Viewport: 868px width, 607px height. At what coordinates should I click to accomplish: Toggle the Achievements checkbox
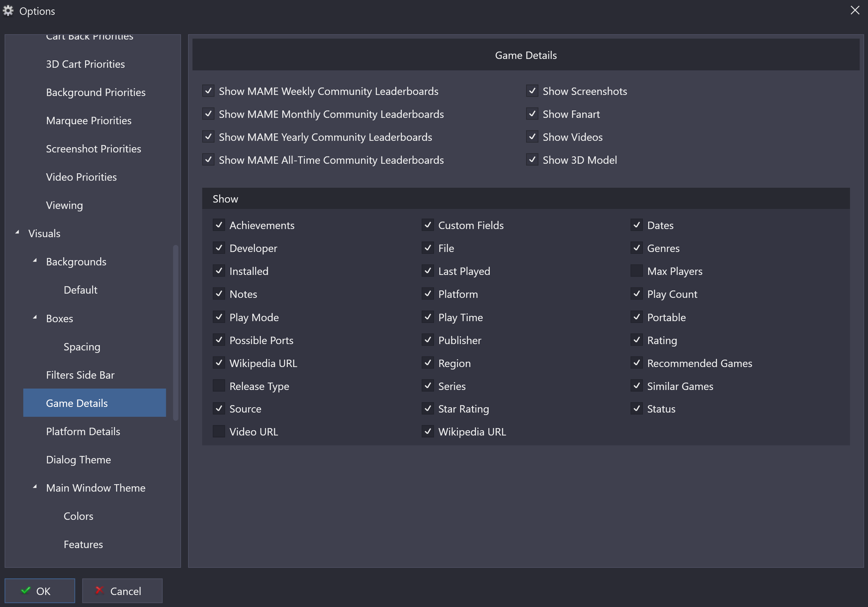click(x=219, y=225)
